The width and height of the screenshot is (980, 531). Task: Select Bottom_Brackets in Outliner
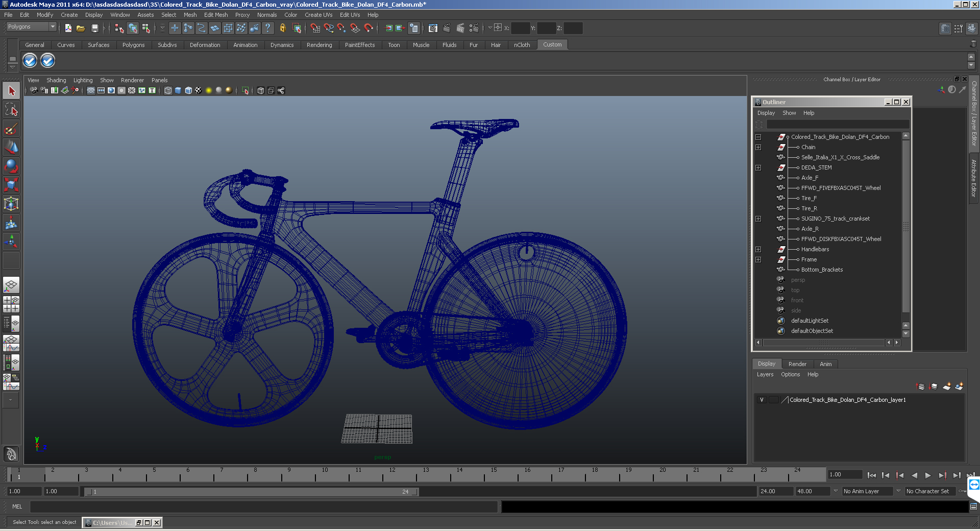[822, 270]
